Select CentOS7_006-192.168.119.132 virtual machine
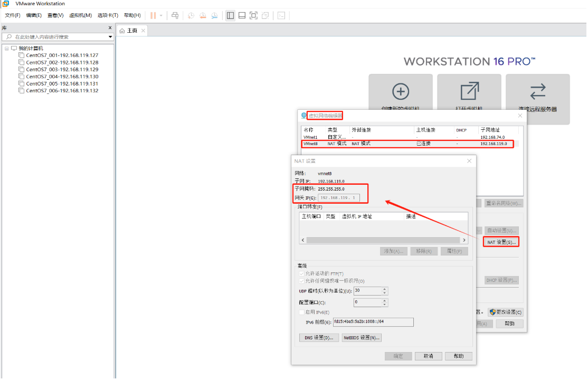 [59, 91]
